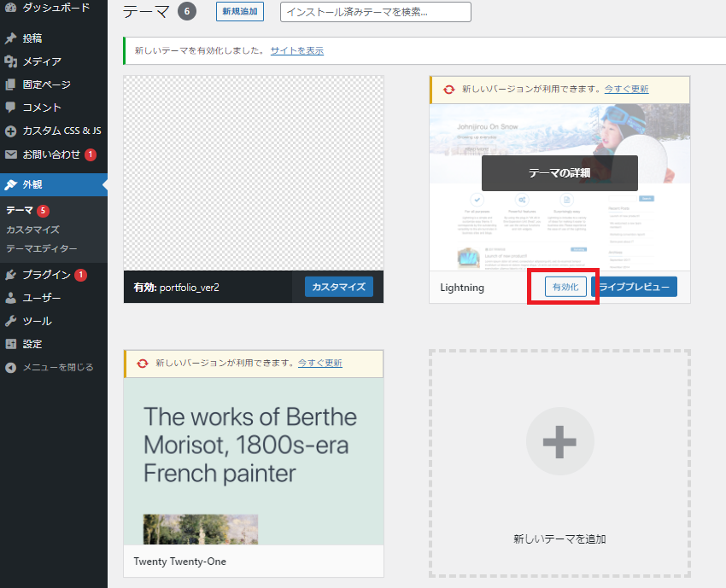Click the Dashboard gauge icon in sidebar

[10, 7]
